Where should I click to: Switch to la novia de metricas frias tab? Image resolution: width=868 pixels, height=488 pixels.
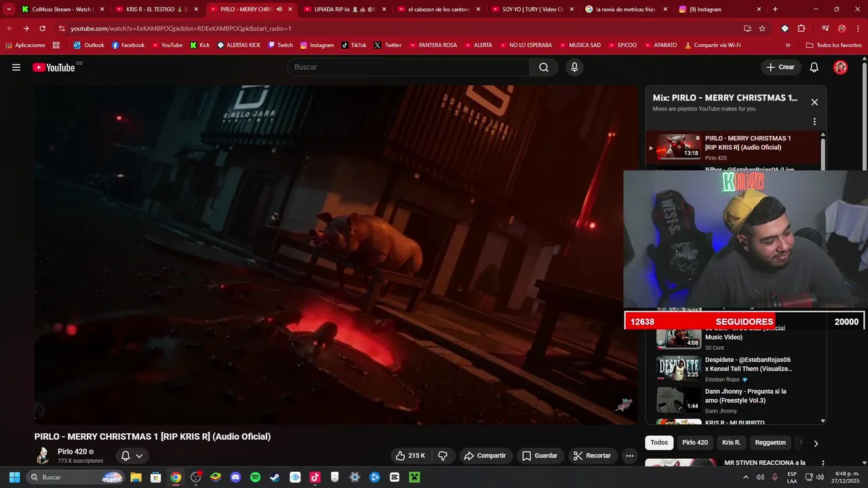[x=627, y=9]
